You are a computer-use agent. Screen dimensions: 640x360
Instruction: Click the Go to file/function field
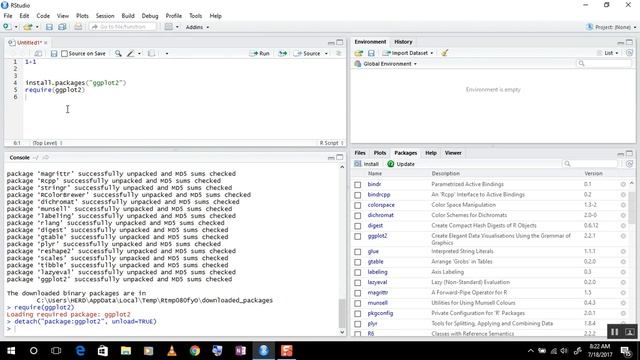pyautogui.click(x=122, y=27)
